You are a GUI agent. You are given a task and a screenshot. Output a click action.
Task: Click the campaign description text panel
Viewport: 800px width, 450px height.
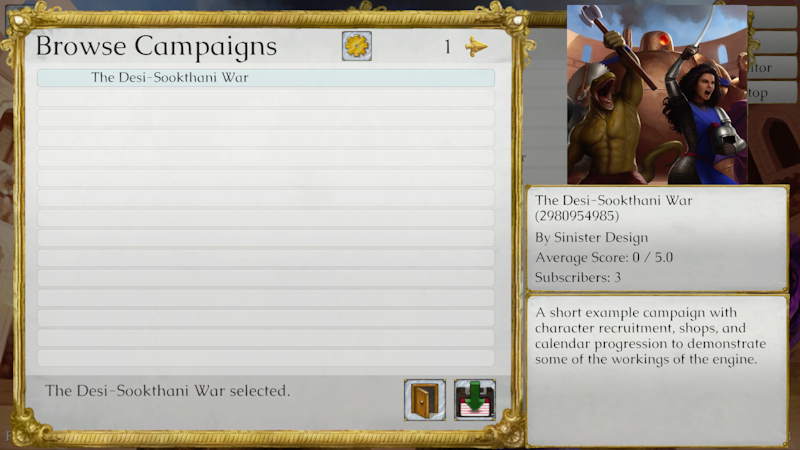tap(657, 371)
